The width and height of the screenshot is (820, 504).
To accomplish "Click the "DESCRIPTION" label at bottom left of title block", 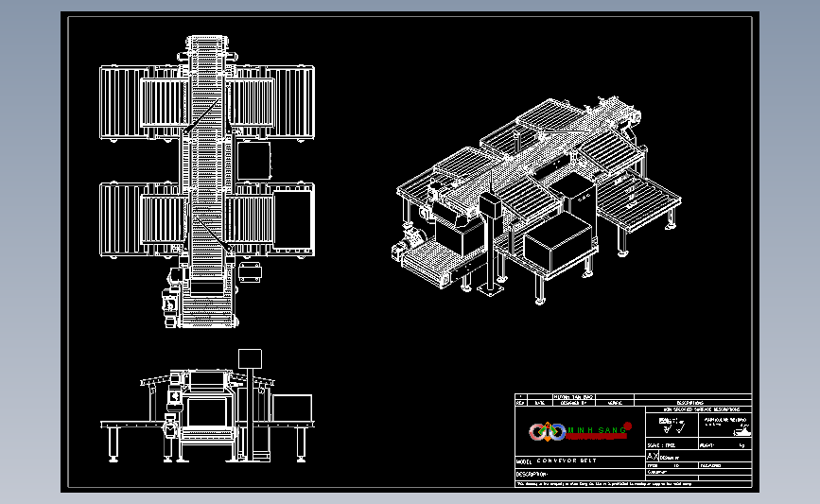I will pyautogui.click(x=532, y=474).
